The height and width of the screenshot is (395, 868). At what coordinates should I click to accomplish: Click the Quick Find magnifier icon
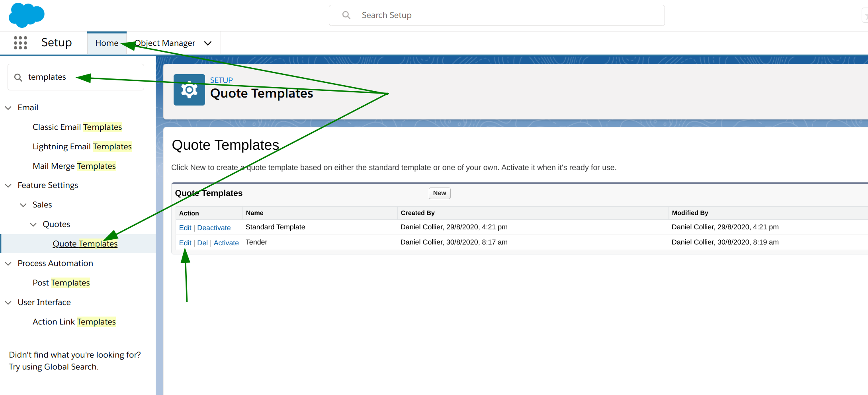(x=18, y=77)
